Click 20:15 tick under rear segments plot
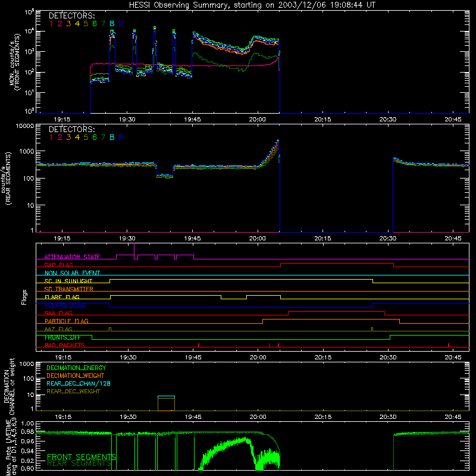Screen dimensions: 476x476 (322, 239)
